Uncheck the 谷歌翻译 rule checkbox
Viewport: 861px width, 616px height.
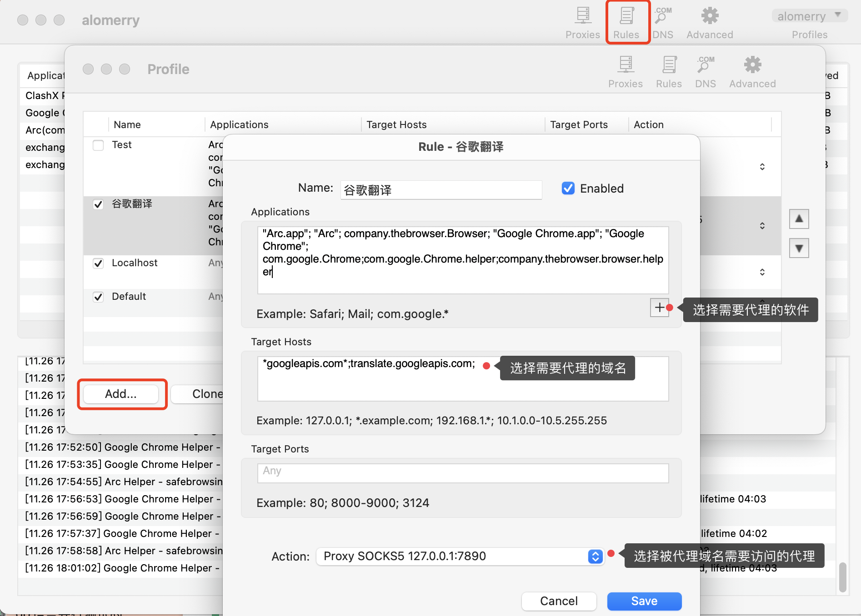click(98, 204)
